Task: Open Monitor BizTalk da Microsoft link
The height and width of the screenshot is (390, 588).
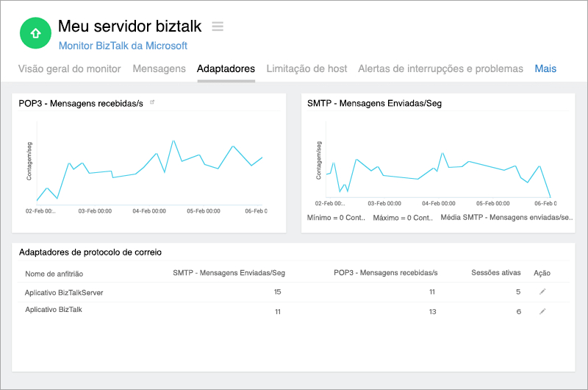Action: (123, 46)
